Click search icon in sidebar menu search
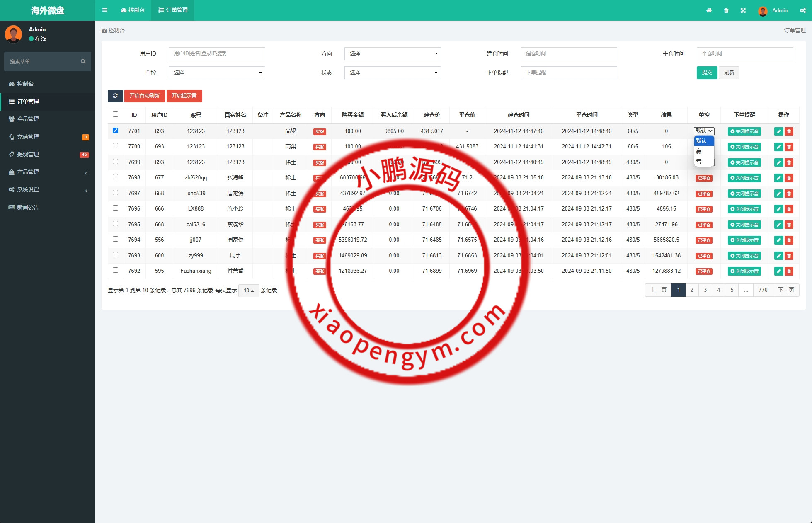812x523 pixels. [83, 61]
